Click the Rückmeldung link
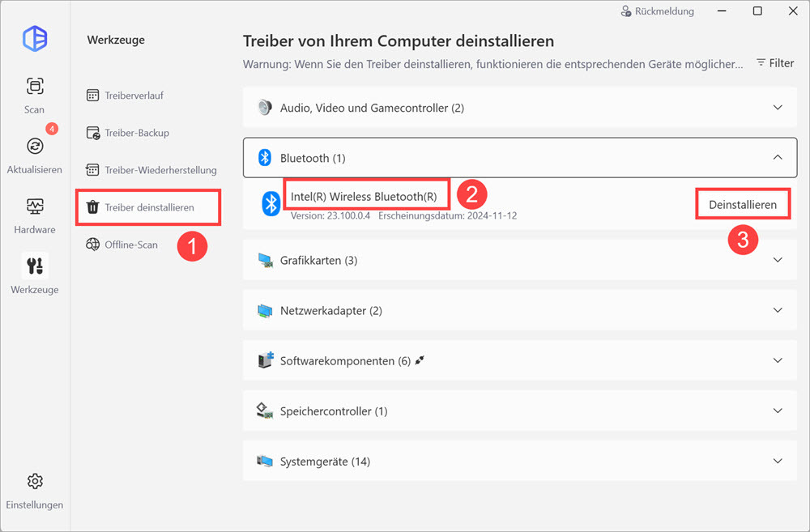This screenshot has height=532, width=810. [x=657, y=11]
